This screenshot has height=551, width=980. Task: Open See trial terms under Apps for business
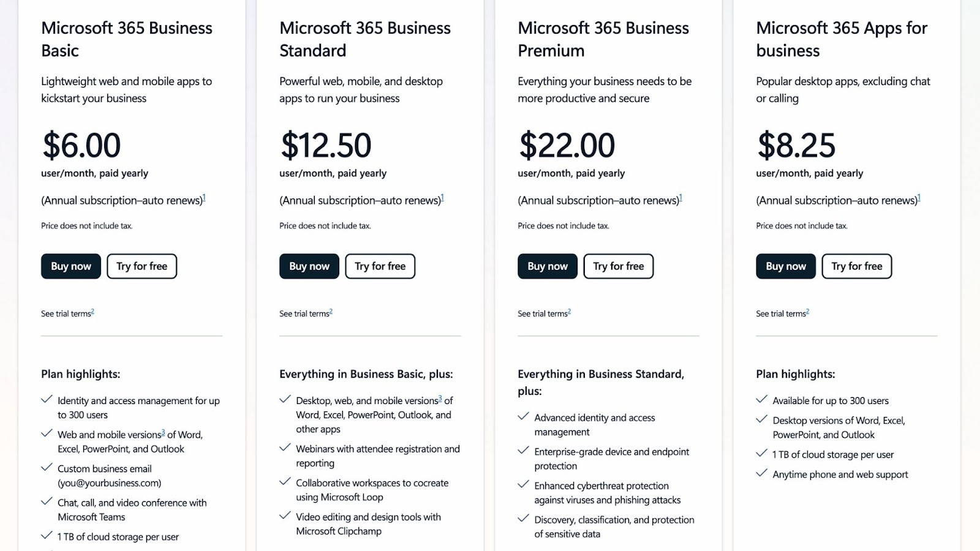pyautogui.click(x=780, y=313)
